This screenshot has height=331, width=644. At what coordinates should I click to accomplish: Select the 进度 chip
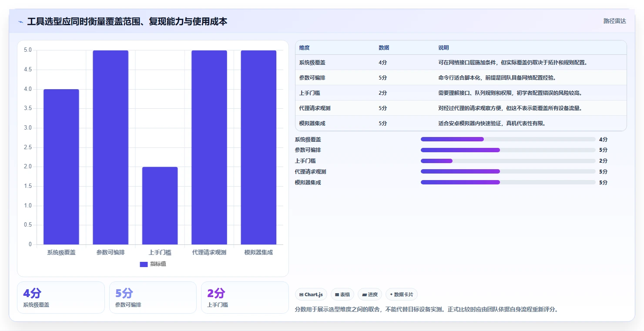click(370, 294)
